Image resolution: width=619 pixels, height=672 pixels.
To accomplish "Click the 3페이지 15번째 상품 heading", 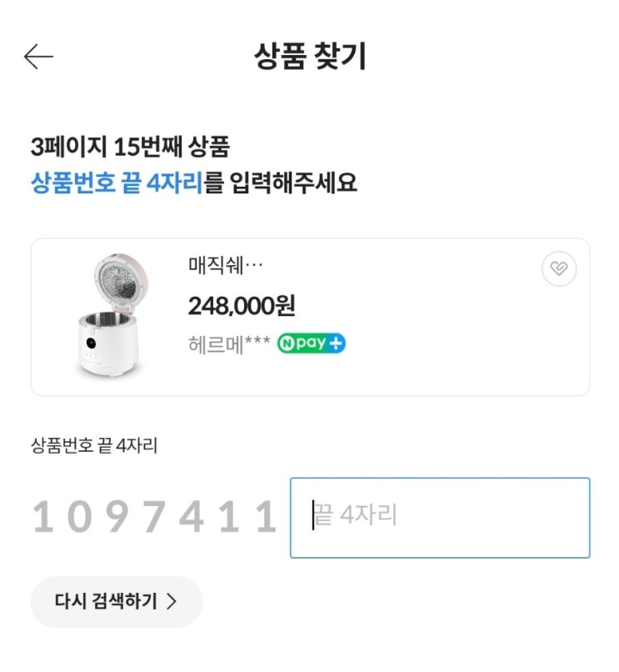I will pos(130,148).
